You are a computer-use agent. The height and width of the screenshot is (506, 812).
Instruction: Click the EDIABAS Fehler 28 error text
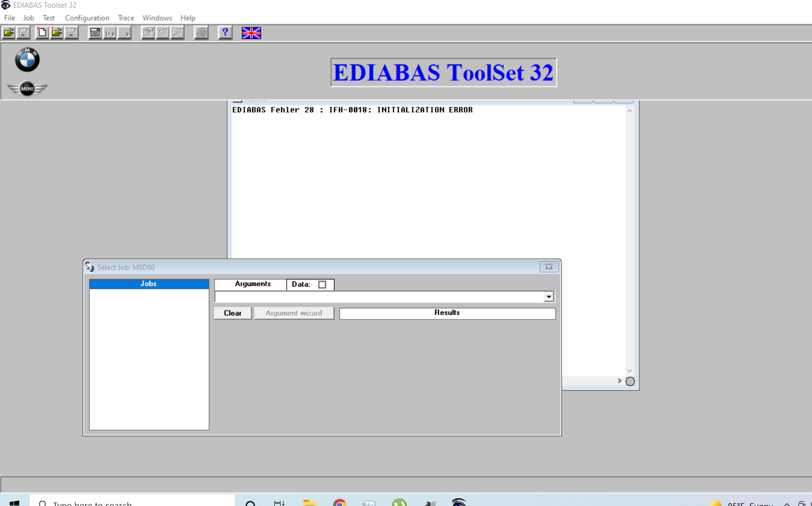352,110
